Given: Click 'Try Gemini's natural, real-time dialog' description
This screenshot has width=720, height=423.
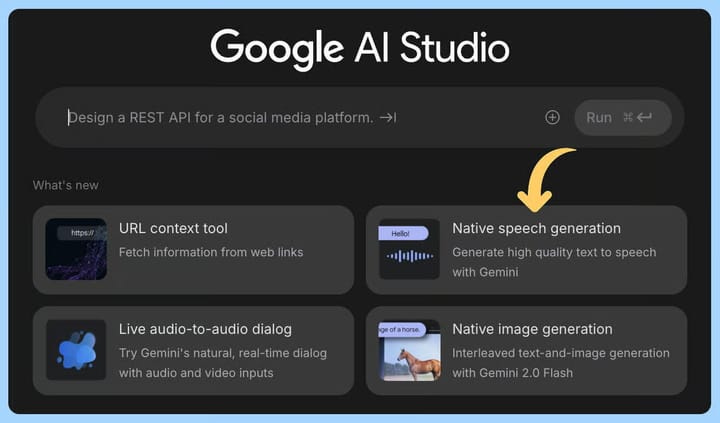Looking at the screenshot, I should [x=223, y=363].
